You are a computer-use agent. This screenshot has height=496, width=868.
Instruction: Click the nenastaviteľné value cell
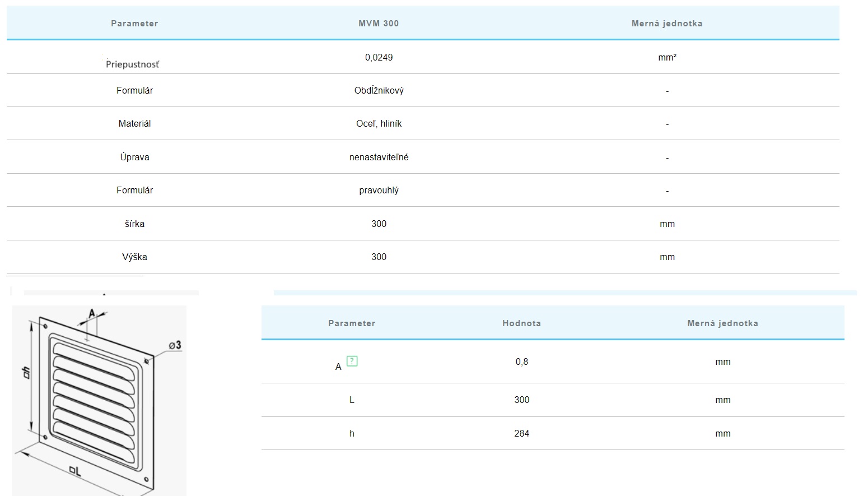click(379, 157)
